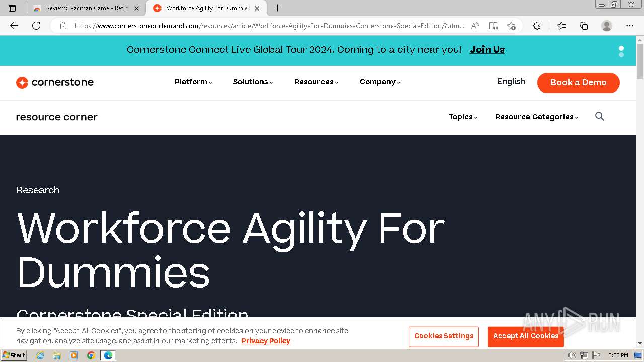
Task: Open media player from taskbar
Action: point(74,355)
